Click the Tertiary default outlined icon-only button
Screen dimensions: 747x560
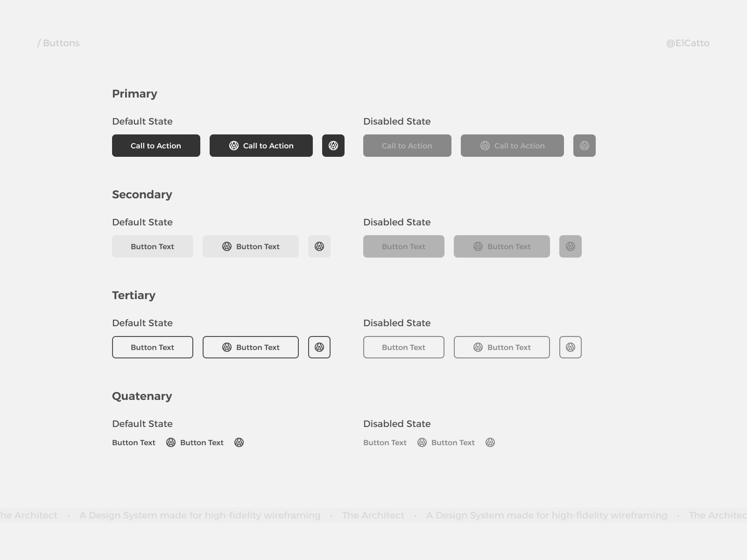click(319, 347)
